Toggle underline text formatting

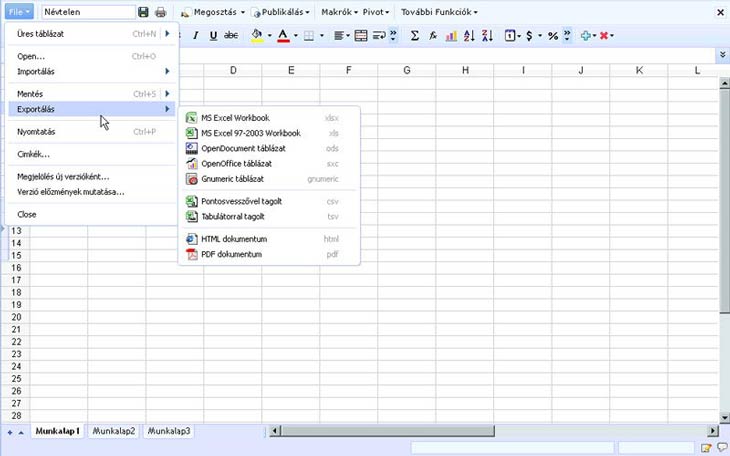click(x=213, y=36)
